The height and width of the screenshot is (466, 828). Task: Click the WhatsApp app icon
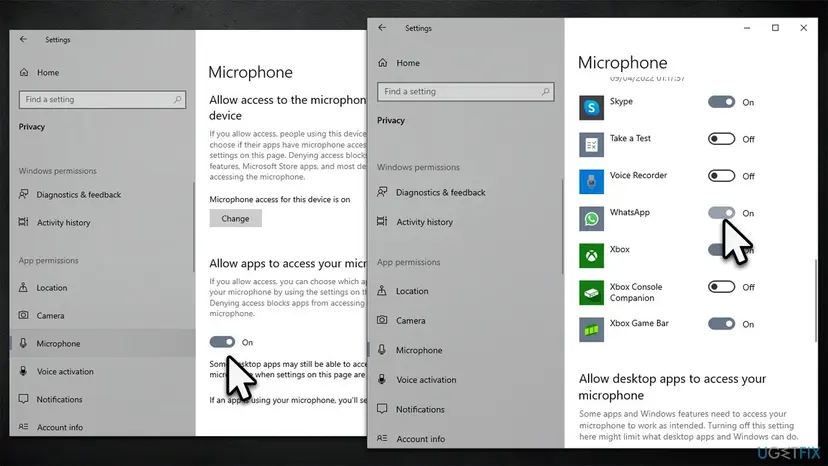(591, 219)
